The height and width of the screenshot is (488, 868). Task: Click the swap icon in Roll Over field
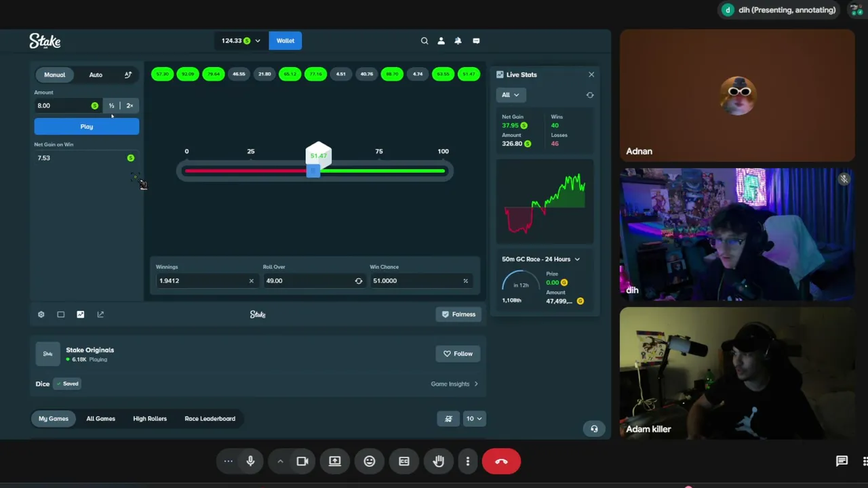(359, 281)
